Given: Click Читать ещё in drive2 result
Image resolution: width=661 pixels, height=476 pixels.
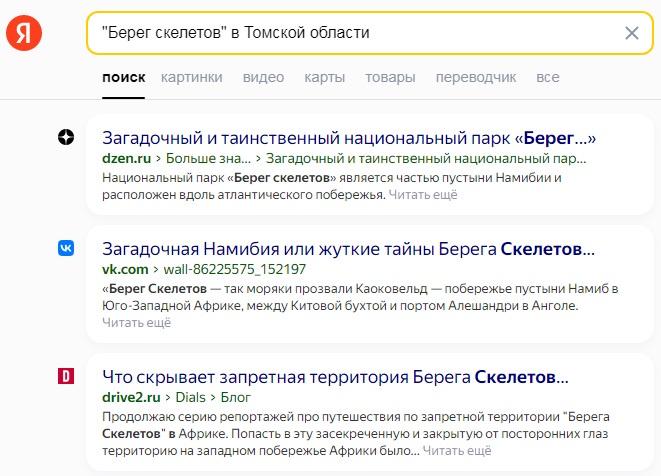Looking at the screenshot, I should [x=457, y=451].
